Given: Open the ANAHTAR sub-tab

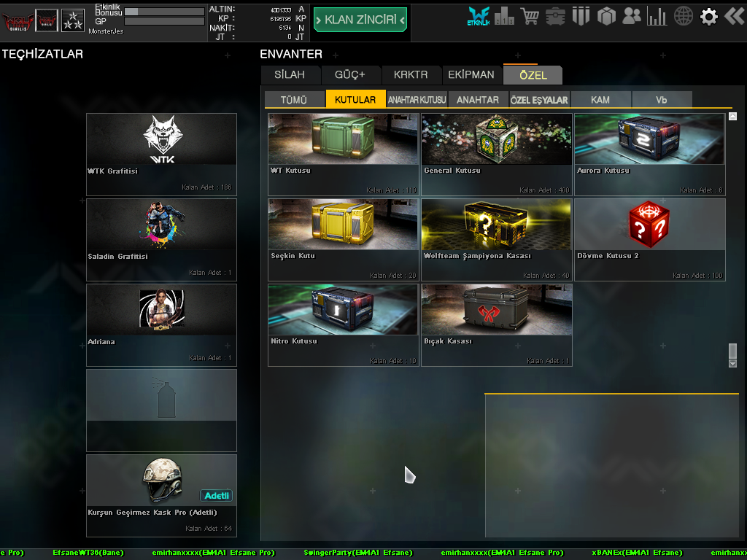Looking at the screenshot, I should click(x=478, y=100).
